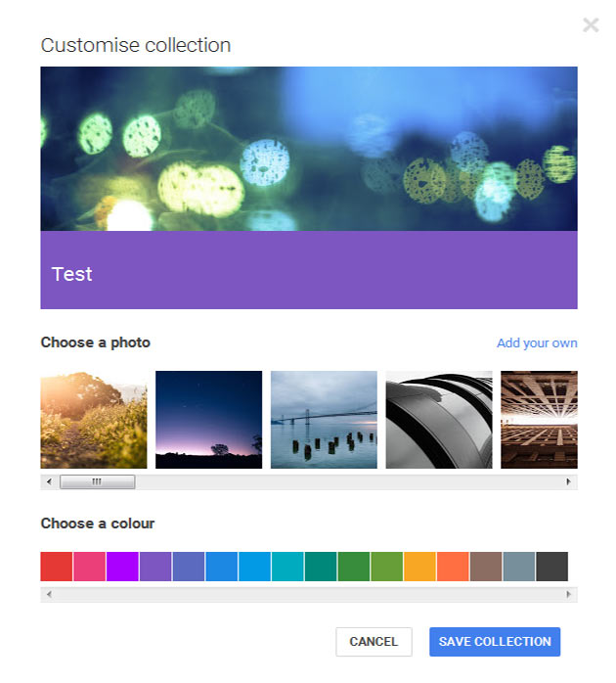Click the Save Collection button

tap(495, 642)
